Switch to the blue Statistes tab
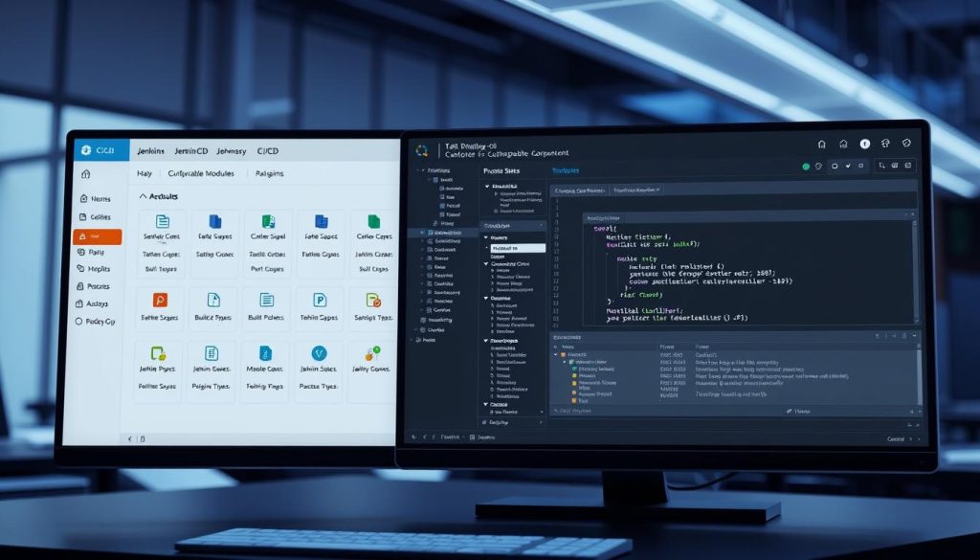 (566, 170)
